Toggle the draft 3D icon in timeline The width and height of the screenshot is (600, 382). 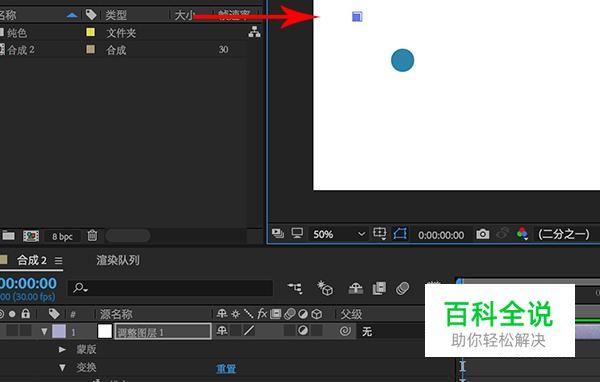(x=325, y=288)
